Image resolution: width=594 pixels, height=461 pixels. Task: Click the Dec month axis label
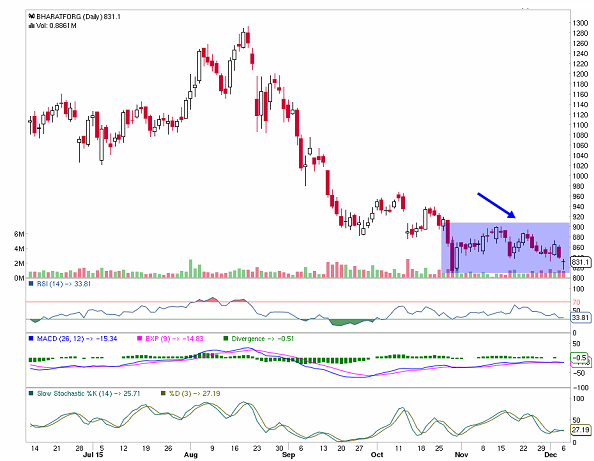coord(551,455)
